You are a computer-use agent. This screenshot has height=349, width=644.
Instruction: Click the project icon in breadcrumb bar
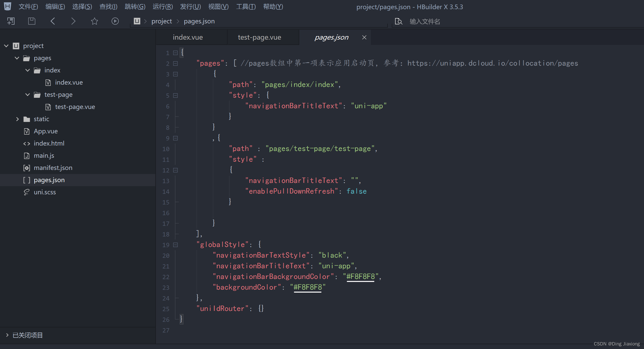coord(137,21)
